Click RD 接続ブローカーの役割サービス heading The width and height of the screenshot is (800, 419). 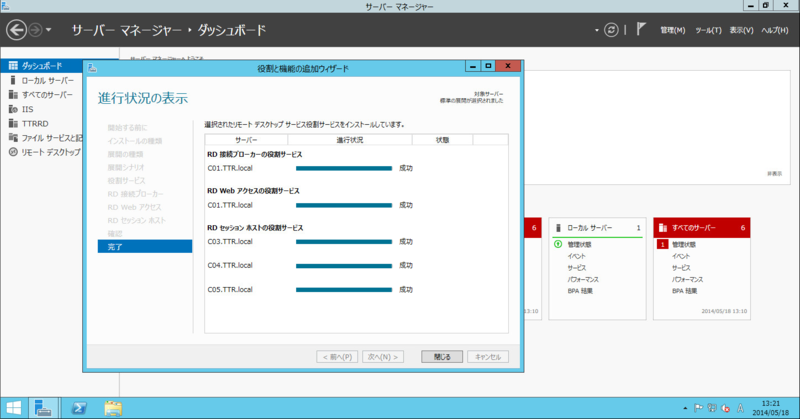(x=255, y=154)
